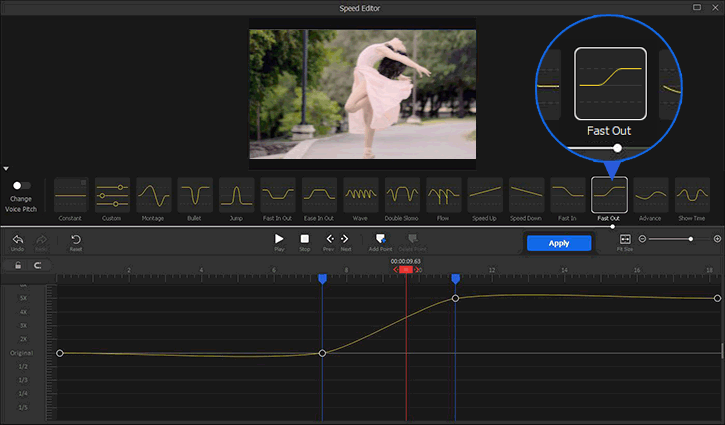This screenshot has height=425, width=725.
Task: Select the Montage speed preset
Action: click(154, 194)
